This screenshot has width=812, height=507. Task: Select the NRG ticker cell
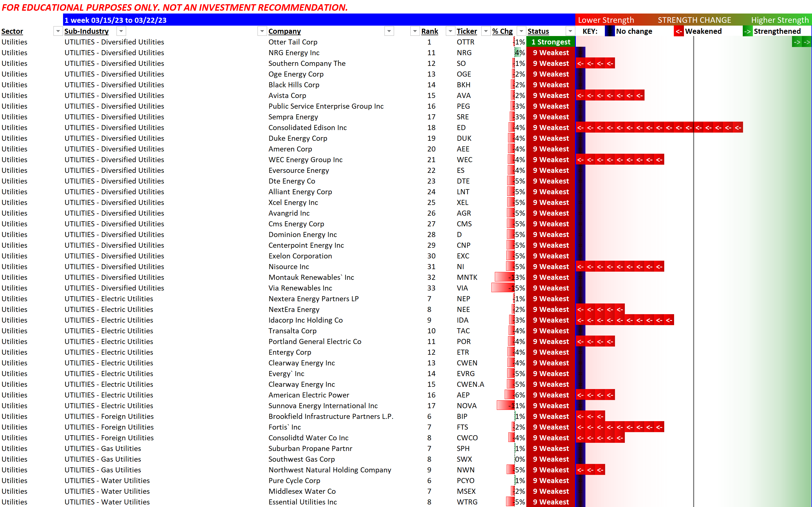(x=464, y=53)
